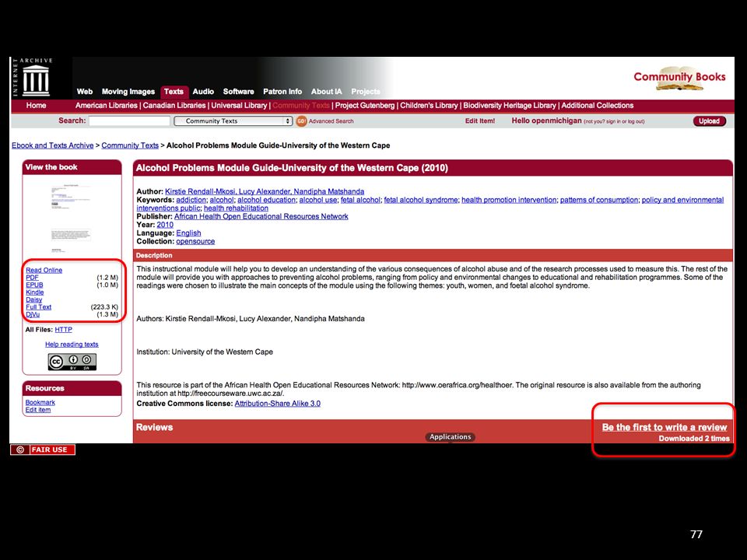Open the opensource collection link

(x=195, y=241)
